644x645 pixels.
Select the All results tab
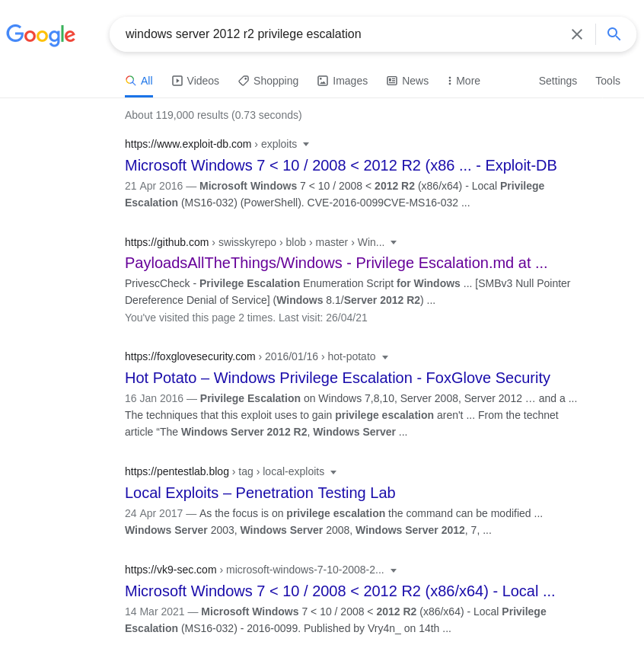(x=139, y=81)
